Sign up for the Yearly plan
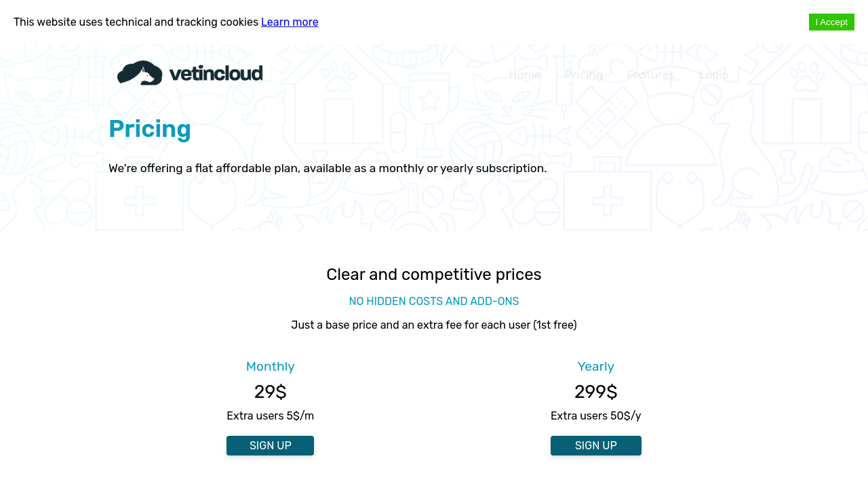 click(596, 445)
